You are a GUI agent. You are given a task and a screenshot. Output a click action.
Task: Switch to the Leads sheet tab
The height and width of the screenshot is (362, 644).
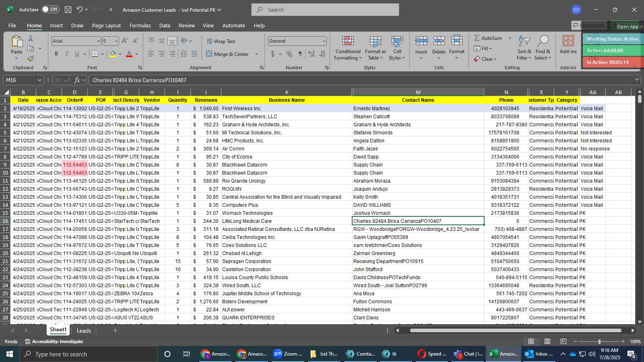pos(84,331)
